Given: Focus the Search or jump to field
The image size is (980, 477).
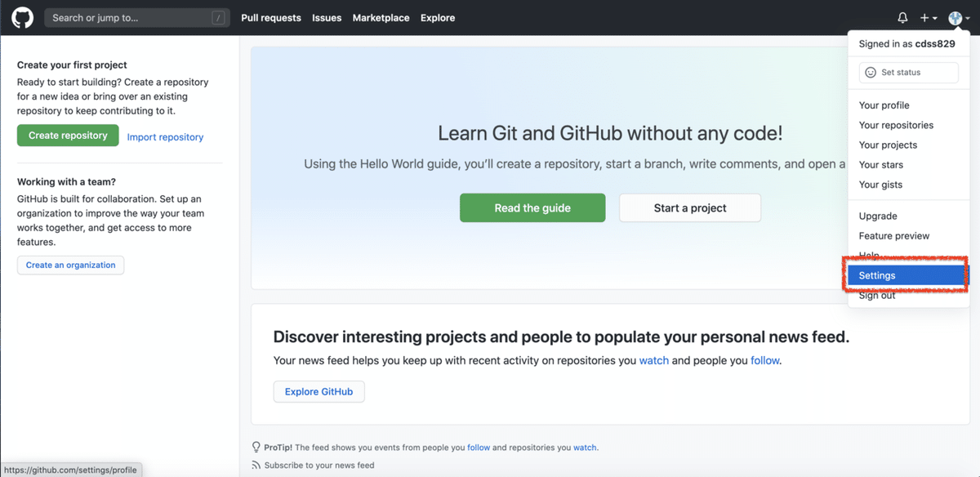Looking at the screenshot, I should point(136,17).
